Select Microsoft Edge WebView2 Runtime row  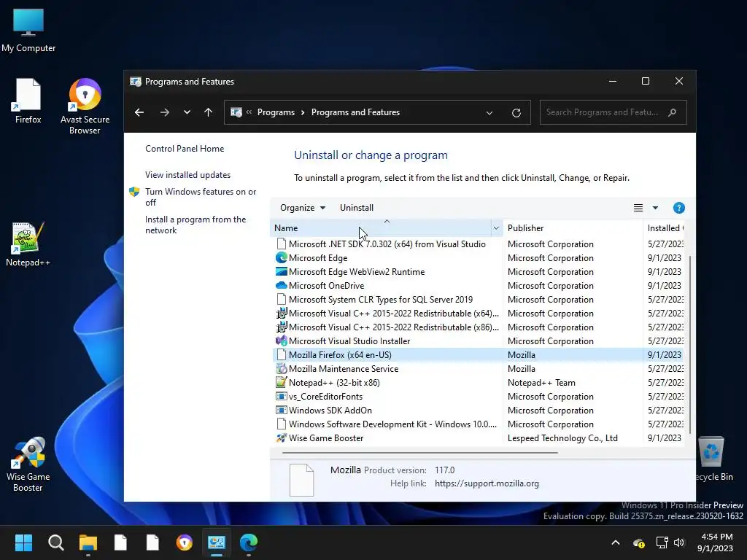tap(479, 271)
